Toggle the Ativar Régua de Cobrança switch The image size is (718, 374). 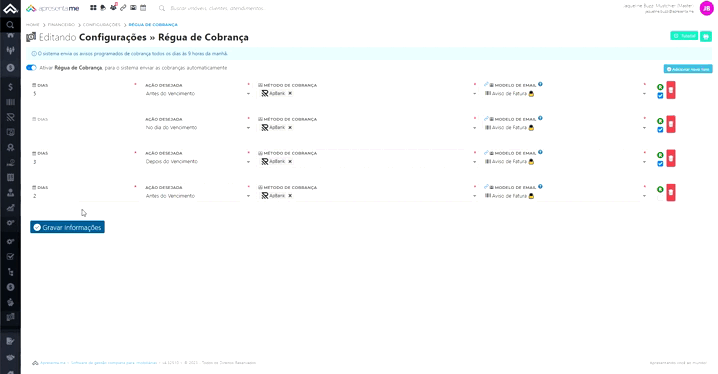click(x=31, y=68)
